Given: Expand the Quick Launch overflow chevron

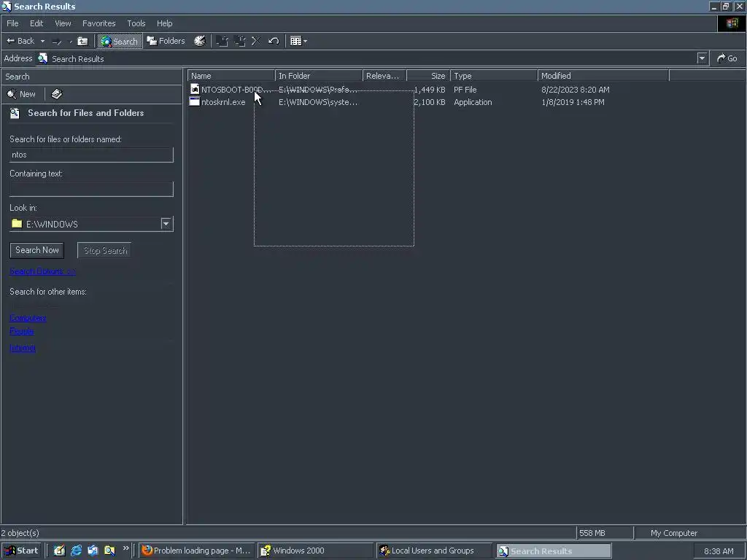Looking at the screenshot, I should tap(125, 548).
